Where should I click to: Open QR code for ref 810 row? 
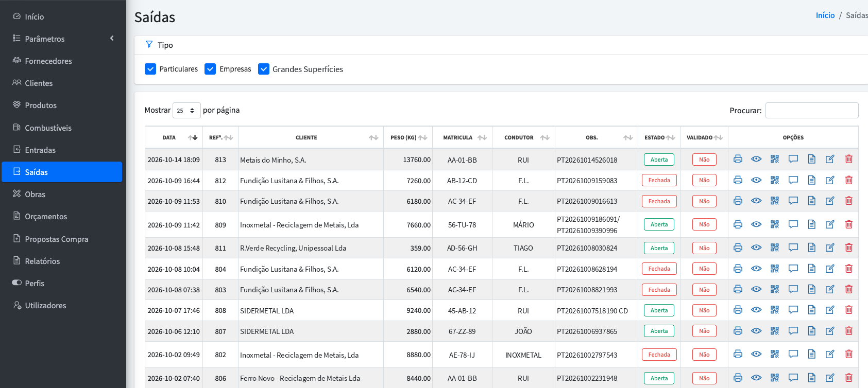(775, 201)
